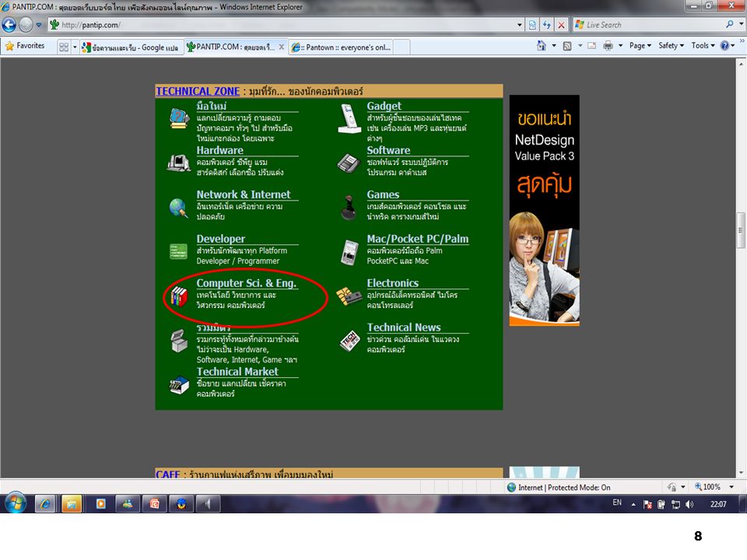Viewport: 747px width, 560px height.
Task: Click the Read Mail toolbar icon
Action: [591, 46]
